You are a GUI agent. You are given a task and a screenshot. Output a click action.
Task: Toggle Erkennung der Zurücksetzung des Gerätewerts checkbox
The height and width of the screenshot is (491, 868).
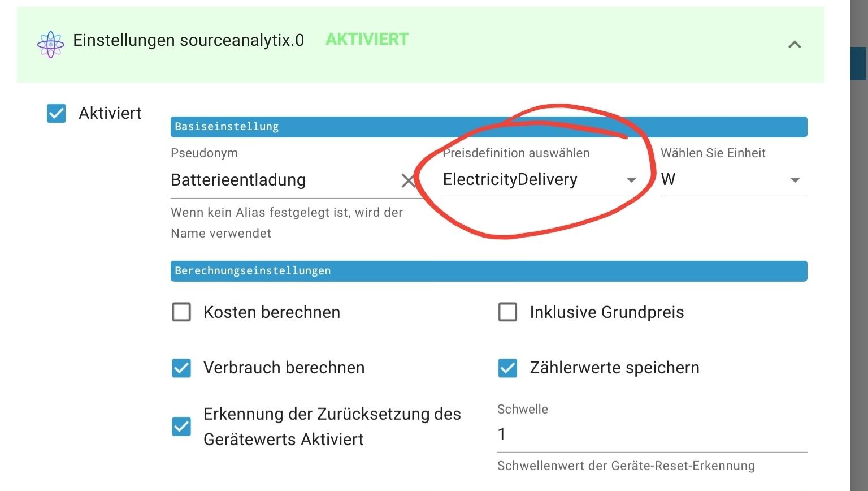tap(181, 427)
